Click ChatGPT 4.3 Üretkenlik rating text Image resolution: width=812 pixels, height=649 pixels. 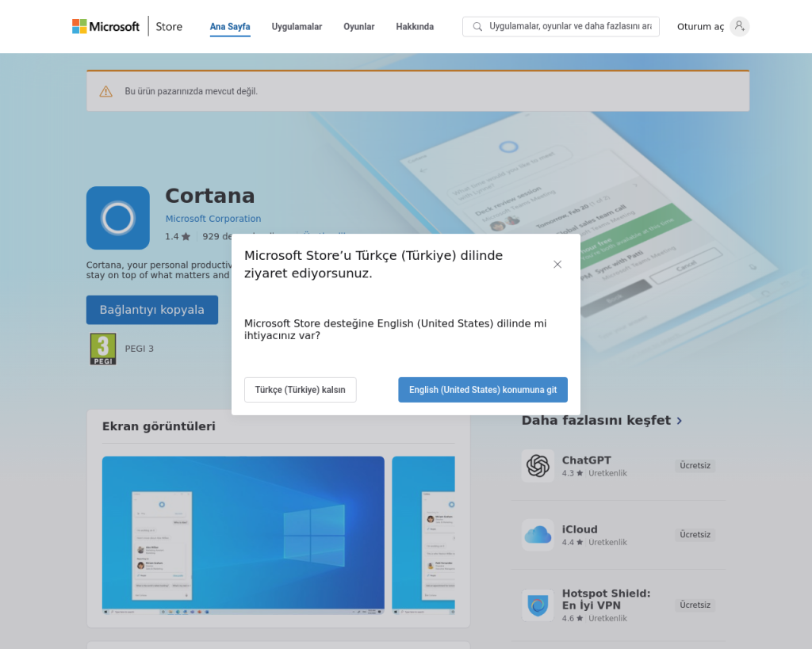[x=594, y=473]
